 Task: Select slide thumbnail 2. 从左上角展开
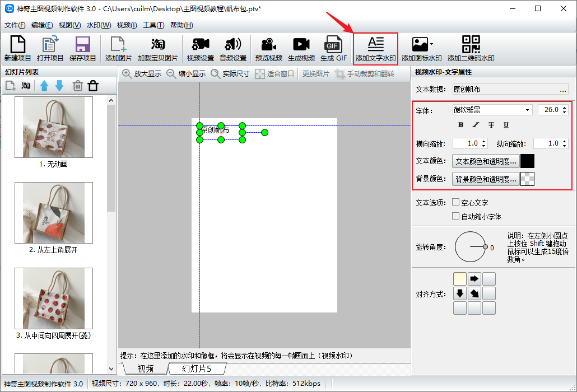[x=54, y=213]
